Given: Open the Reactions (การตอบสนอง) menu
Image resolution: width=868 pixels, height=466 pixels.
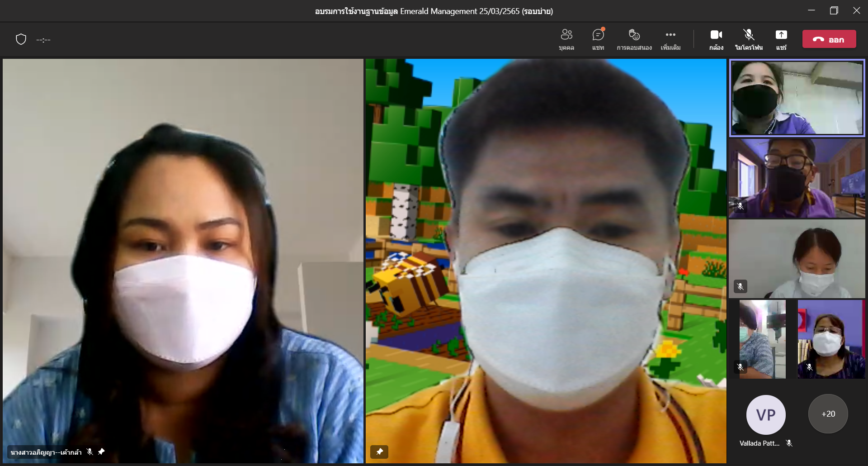Looking at the screenshot, I should pos(634,39).
